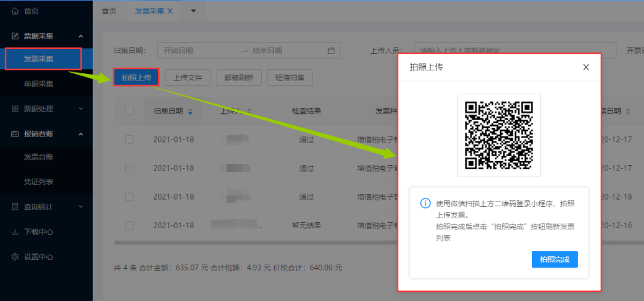The height and width of the screenshot is (301, 644).
Task: Click the 设置中心 gear icon
Action: click(x=15, y=257)
